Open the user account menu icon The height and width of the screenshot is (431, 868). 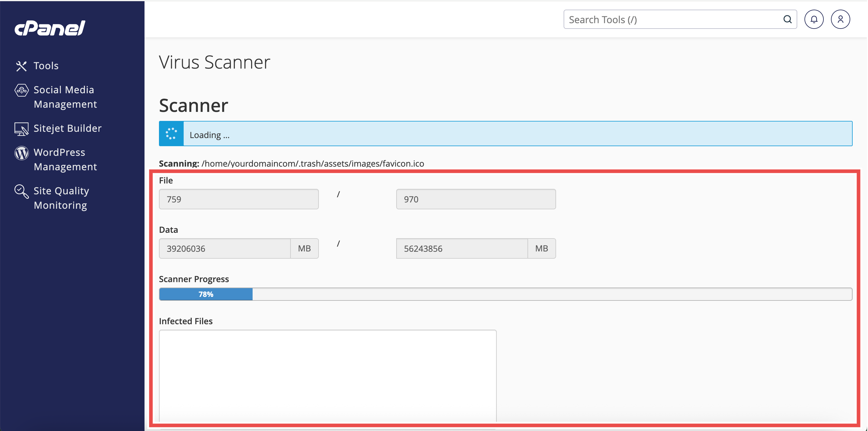coord(840,20)
